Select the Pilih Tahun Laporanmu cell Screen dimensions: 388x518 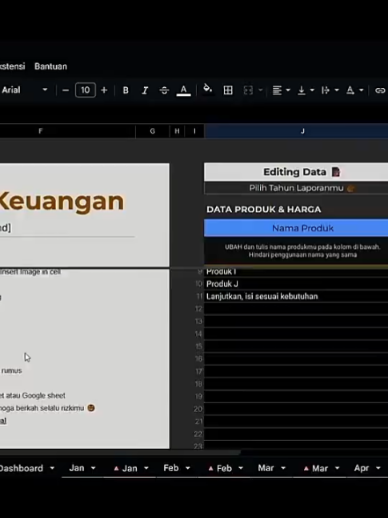pos(296,188)
